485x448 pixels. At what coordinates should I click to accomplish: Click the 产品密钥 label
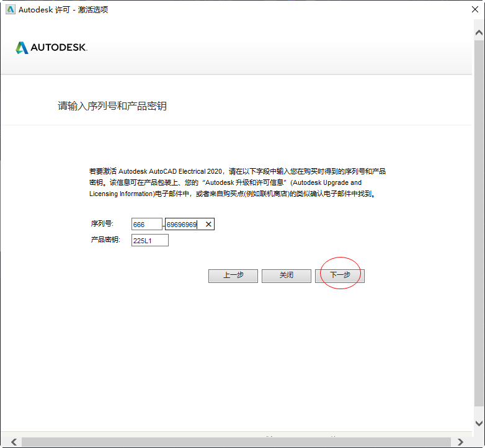105,240
